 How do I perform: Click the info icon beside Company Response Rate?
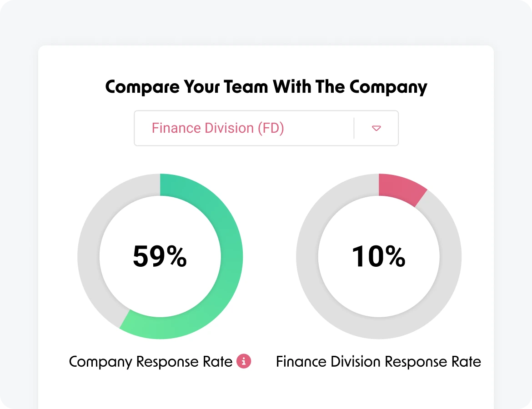(244, 361)
